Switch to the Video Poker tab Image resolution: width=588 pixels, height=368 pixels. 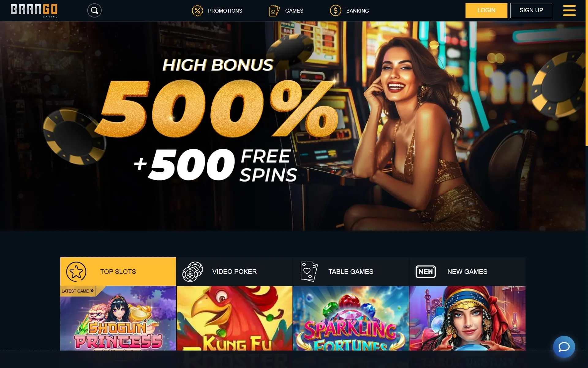point(235,272)
